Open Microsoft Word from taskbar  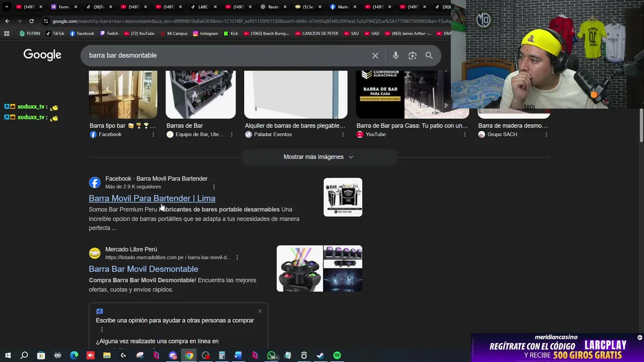point(238,355)
